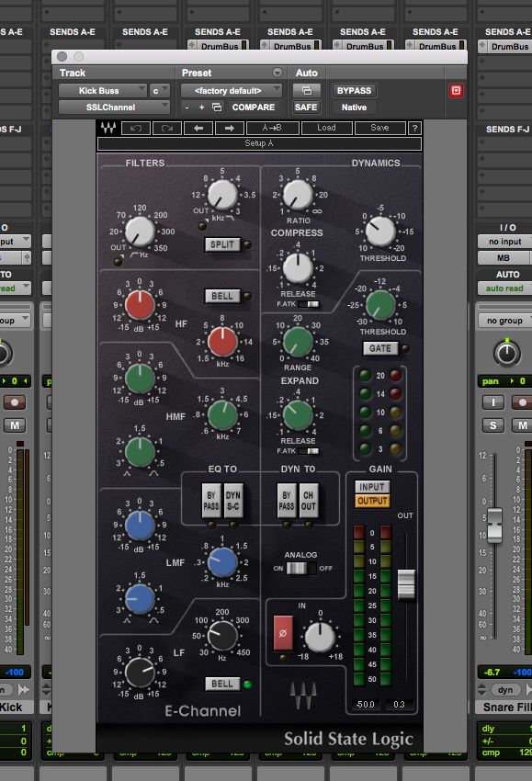The width and height of the screenshot is (532, 781).
Task: Open the no group dropdown
Action: (x=504, y=321)
